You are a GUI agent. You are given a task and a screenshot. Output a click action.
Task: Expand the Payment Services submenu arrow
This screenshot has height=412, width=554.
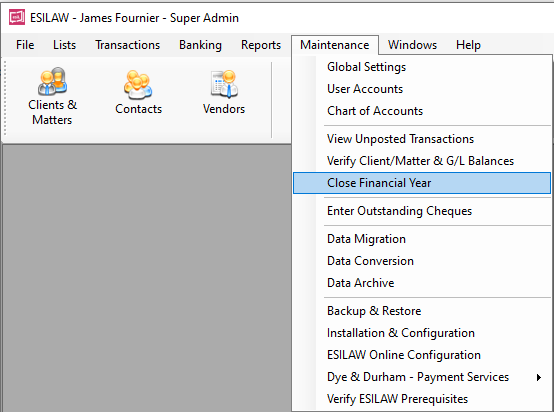[x=539, y=377]
